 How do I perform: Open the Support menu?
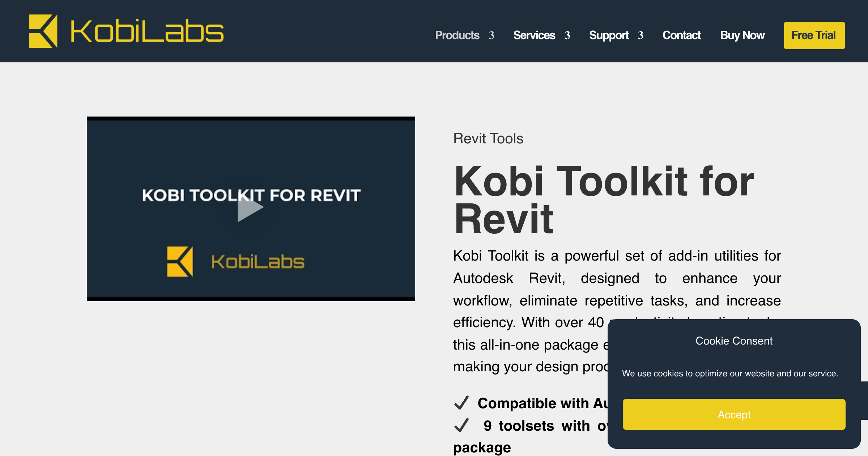(609, 35)
